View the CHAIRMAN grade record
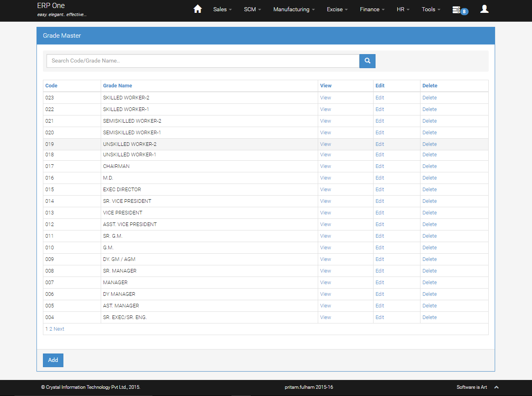Viewport: 532px width, 396px height. (325, 166)
